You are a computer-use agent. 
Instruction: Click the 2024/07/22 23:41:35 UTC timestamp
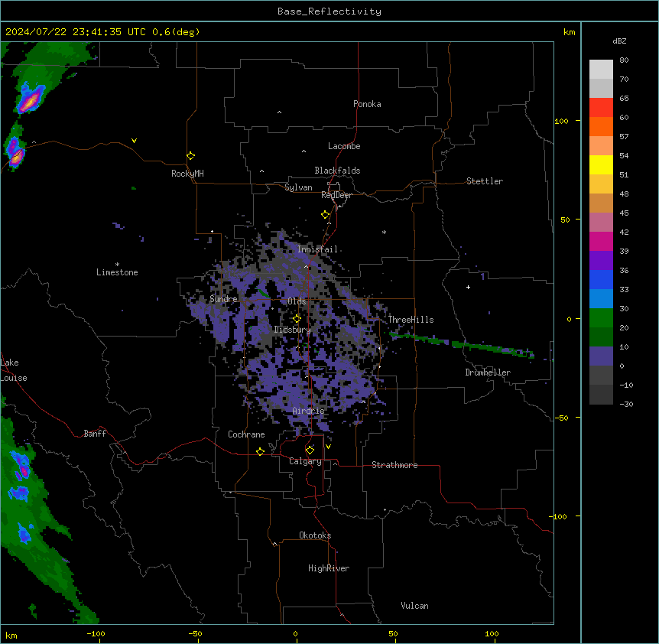tap(76, 32)
